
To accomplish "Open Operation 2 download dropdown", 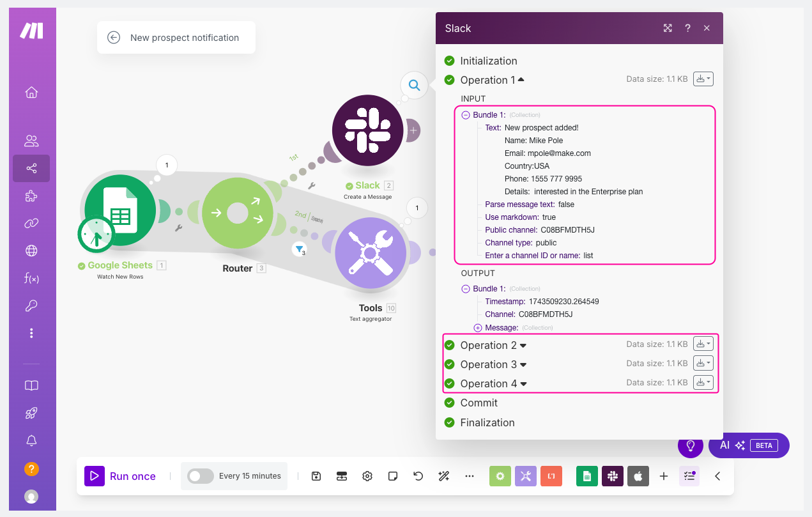I will click(x=703, y=344).
